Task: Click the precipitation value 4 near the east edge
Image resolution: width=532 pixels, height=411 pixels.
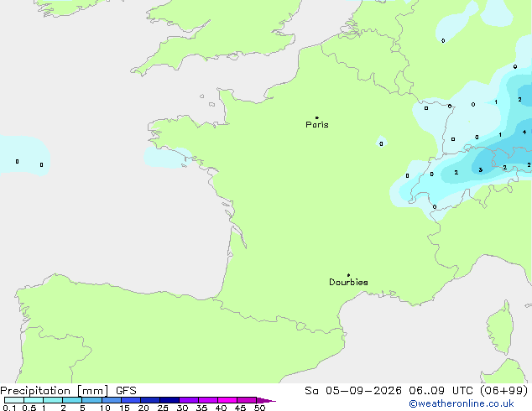Action: point(524,132)
